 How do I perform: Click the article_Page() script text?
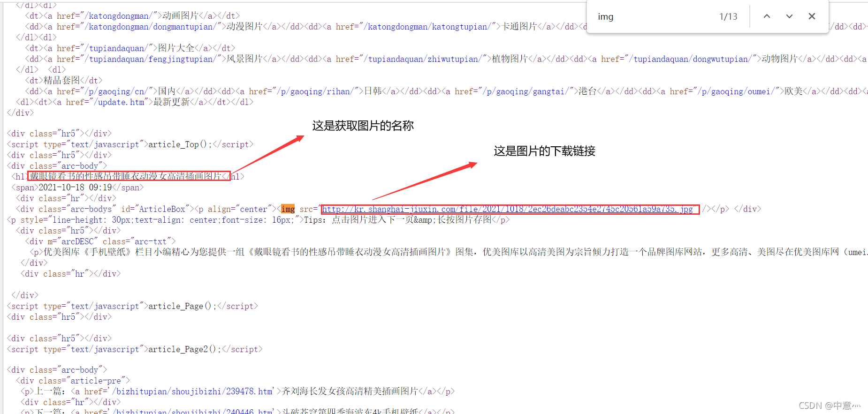[x=183, y=306]
